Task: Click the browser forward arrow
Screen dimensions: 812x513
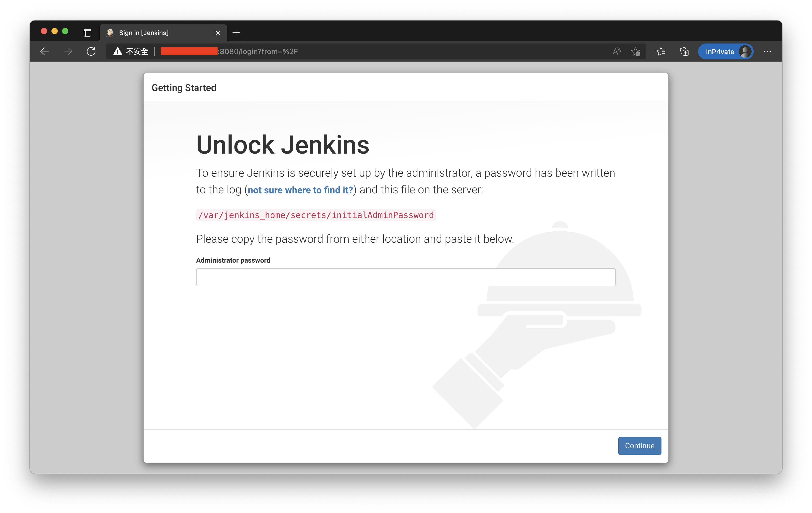Action: pyautogui.click(x=68, y=51)
